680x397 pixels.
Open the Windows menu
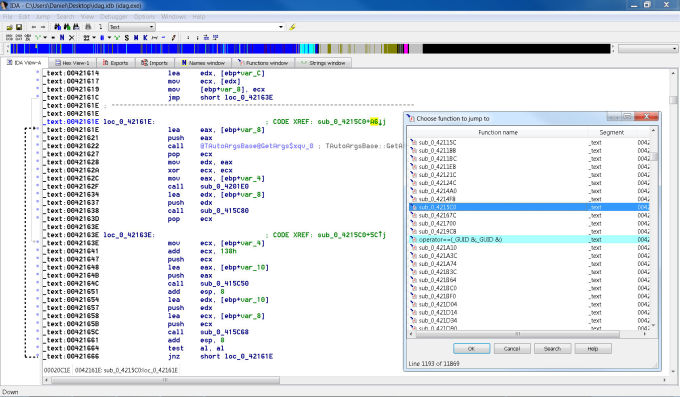click(x=173, y=16)
